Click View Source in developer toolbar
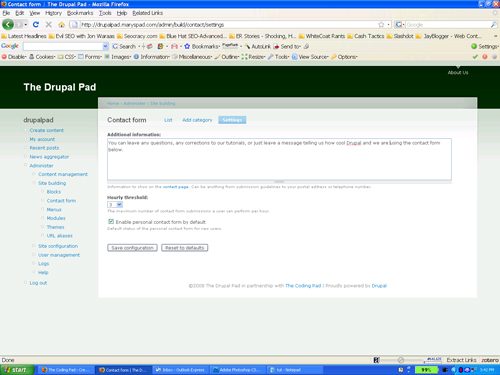The image size is (500, 375). (x=310, y=57)
